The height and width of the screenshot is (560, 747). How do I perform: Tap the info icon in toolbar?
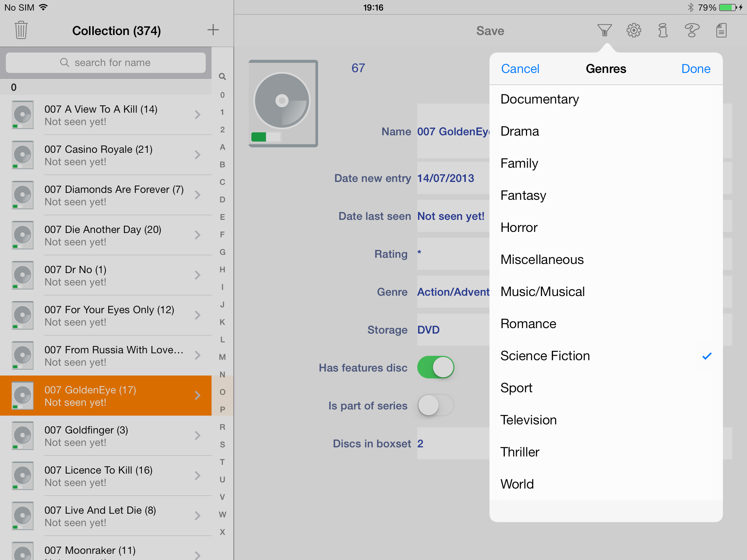coord(663,30)
